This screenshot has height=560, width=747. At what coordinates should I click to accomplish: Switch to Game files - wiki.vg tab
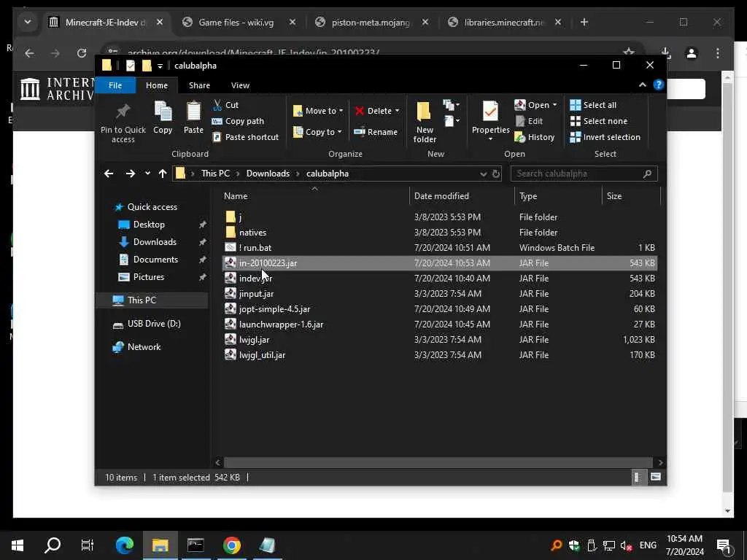tap(236, 23)
